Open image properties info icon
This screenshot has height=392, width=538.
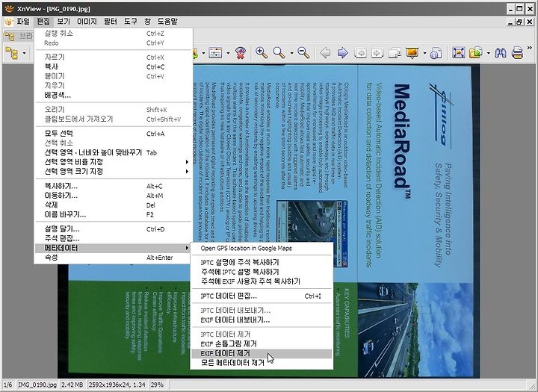[436, 53]
